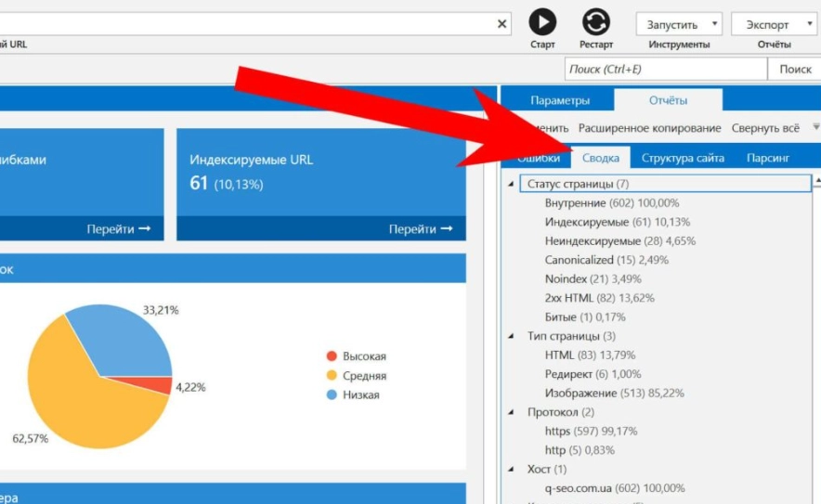Collapse the Протокол tree group

[511, 412]
